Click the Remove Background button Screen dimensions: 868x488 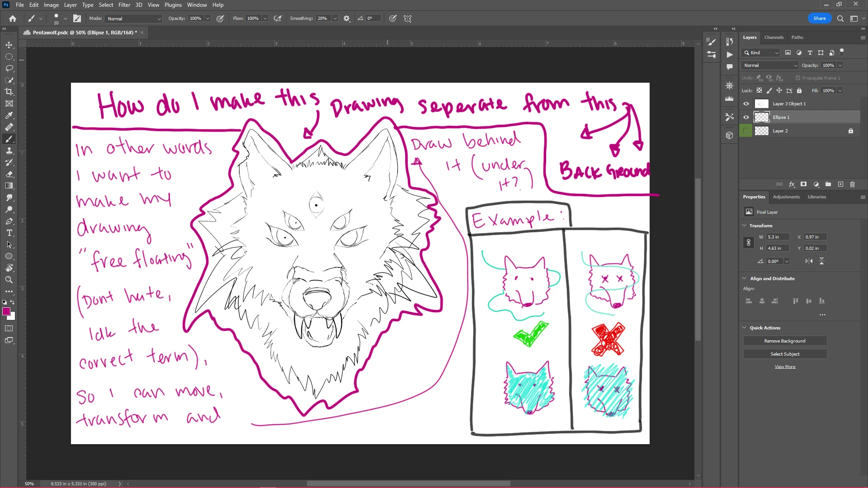pyautogui.click(x=784, y=341)
